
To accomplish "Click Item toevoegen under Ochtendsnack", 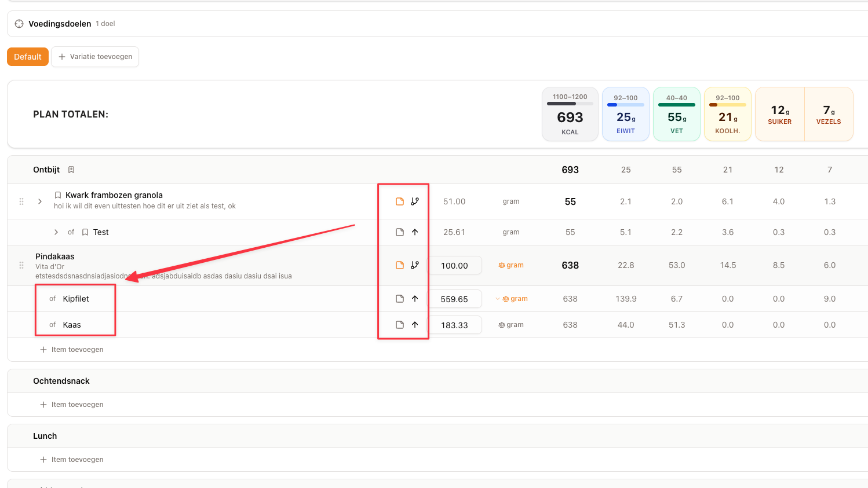I will [72, 405].
